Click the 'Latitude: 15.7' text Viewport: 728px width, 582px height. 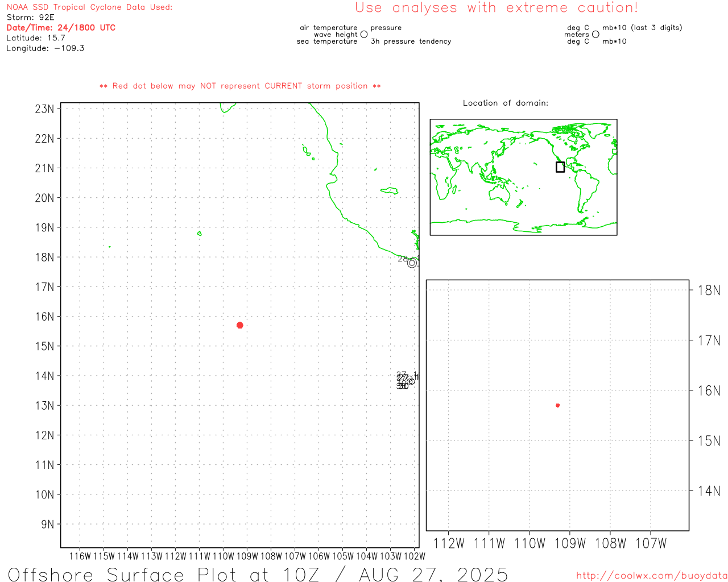[x=36, y=38]
